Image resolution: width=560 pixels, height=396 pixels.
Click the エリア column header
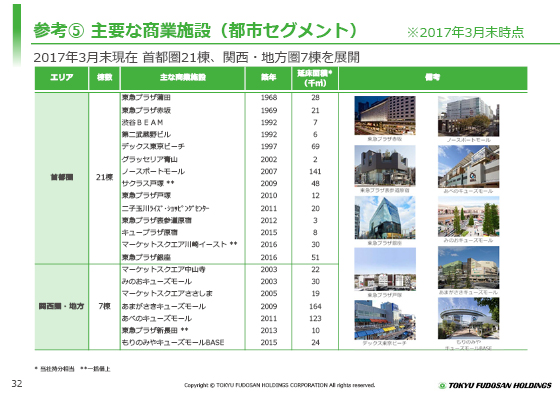point(61,78)
